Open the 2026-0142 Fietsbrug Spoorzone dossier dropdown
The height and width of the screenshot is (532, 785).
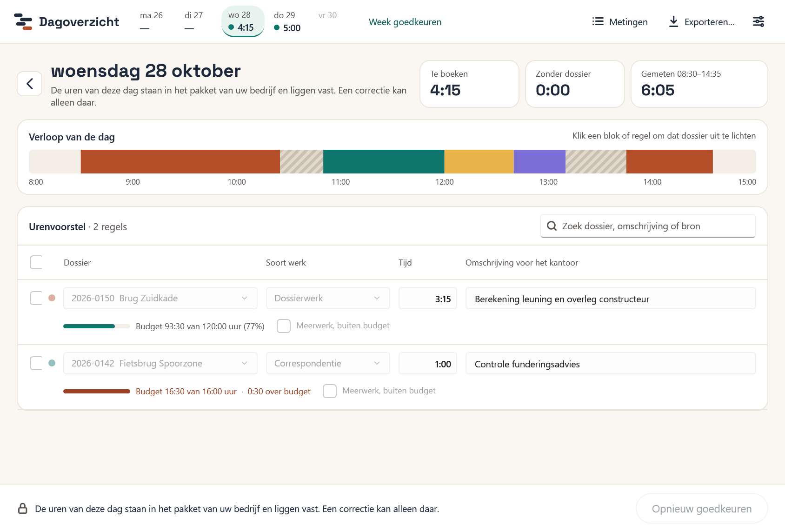160,363
